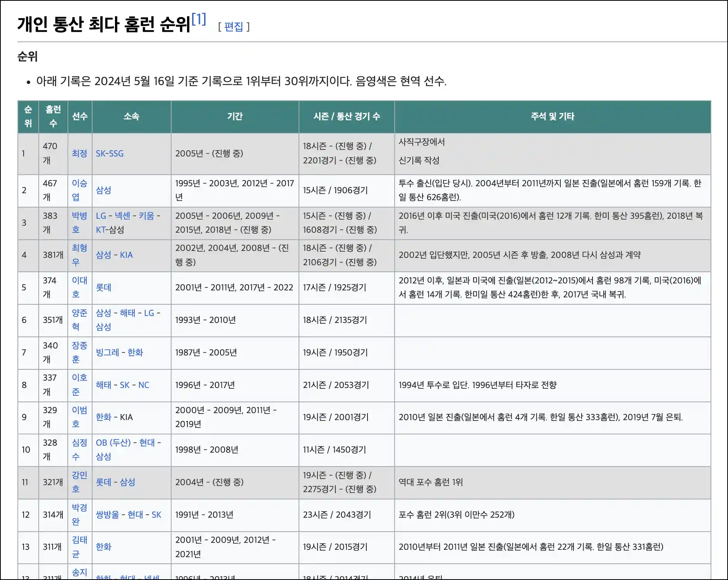This screenshot has width=728, height=580.
Task: Click the SK link in 박경완 row
Action: [156, 515]
